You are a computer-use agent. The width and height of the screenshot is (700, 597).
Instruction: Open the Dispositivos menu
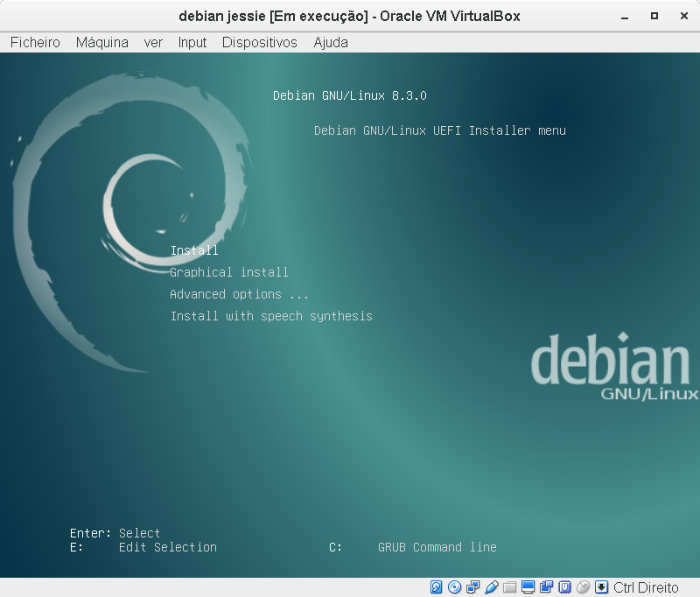[259, 42]
